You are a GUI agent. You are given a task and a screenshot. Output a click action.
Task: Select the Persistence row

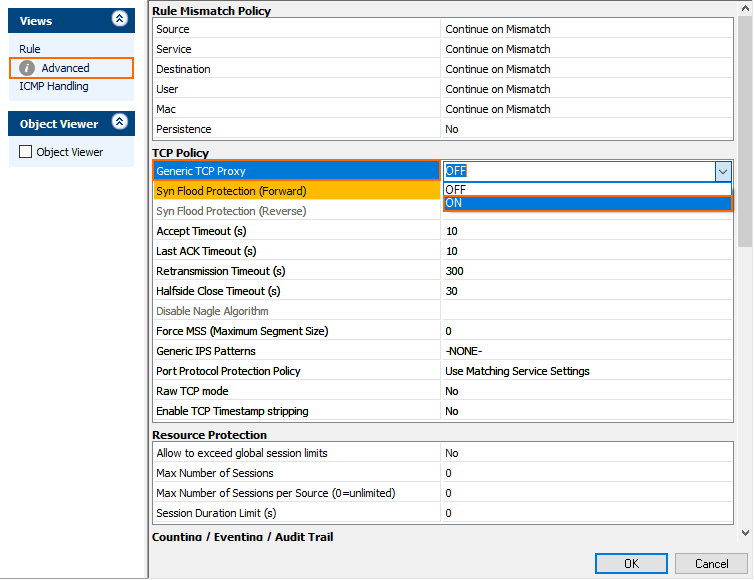point(297,129)
